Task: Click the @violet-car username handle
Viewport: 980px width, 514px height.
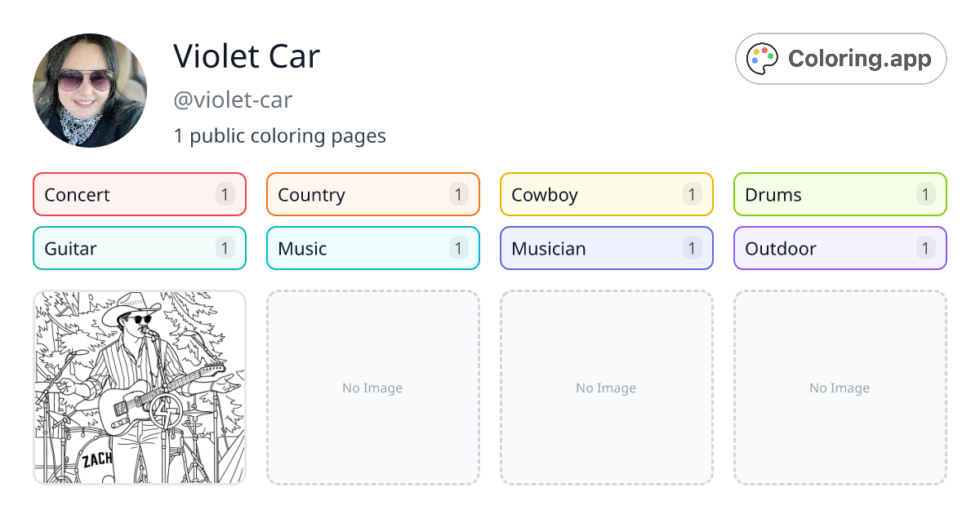Action: [x=233, y=100]
